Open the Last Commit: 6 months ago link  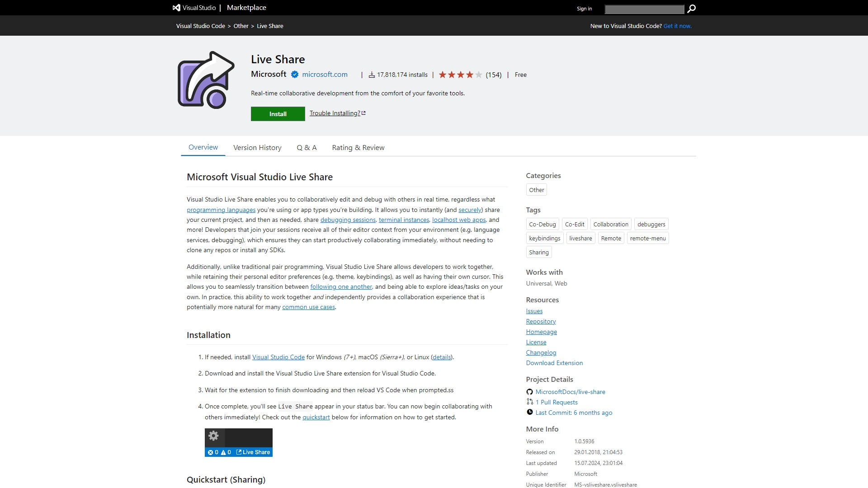[x=574, y=413]
